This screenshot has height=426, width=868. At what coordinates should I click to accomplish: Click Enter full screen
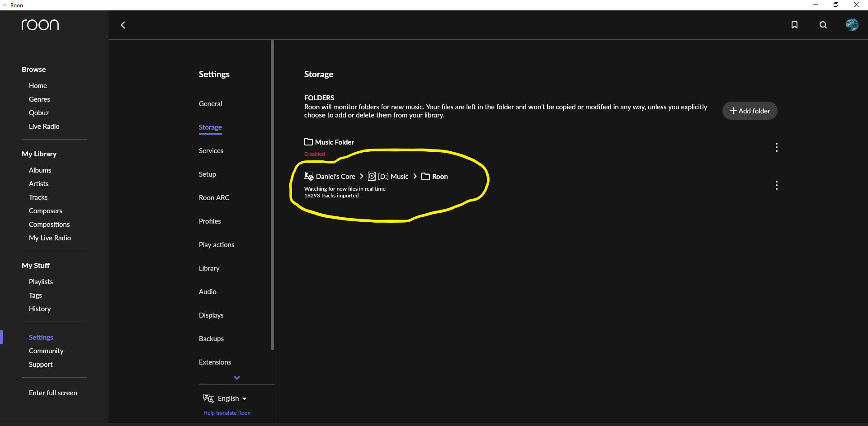53,393
